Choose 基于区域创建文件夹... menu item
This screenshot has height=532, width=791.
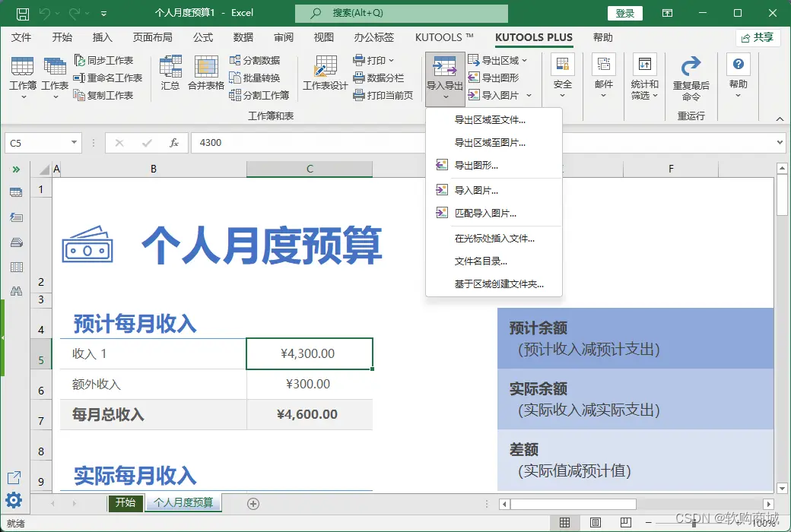point(494,284)
